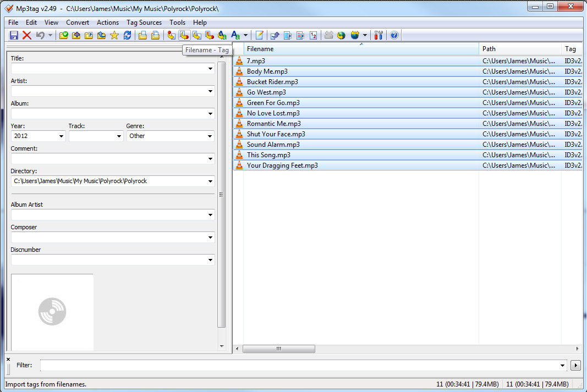Open the Actions menu
Image resolution: width=587 pixels, height=392 pixels.
[108, 23]
